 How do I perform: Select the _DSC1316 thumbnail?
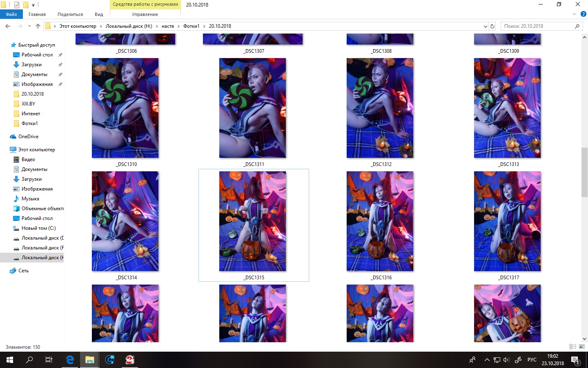coord(380,221)
